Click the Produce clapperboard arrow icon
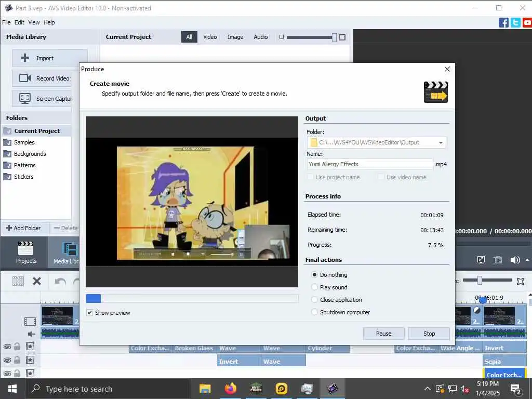The image size is (532, 399). point(436,92)
